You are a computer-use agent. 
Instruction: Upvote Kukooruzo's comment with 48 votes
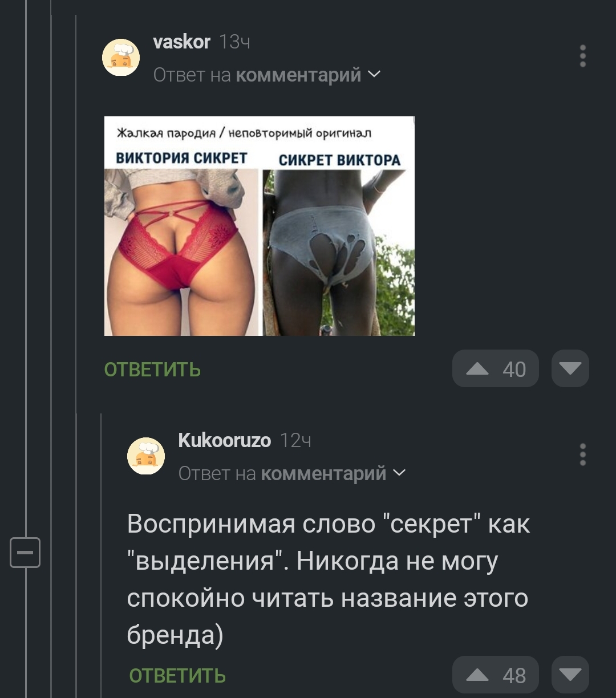[x=495, y=675]
